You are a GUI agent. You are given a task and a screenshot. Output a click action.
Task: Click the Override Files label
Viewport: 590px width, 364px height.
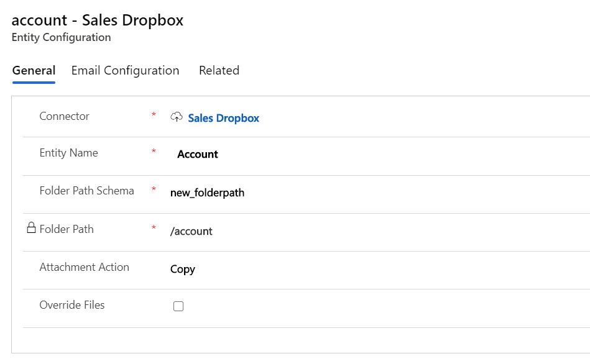[72, 305]
